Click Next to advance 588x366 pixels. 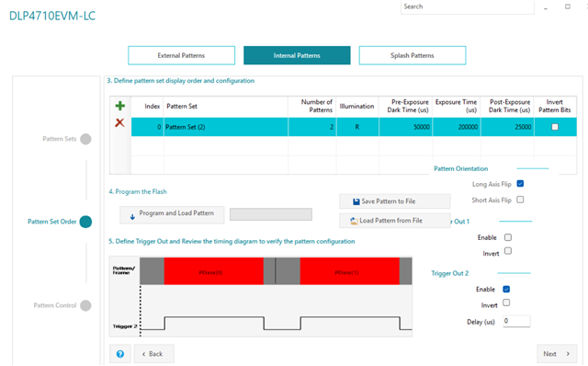(x=557, y=354)
